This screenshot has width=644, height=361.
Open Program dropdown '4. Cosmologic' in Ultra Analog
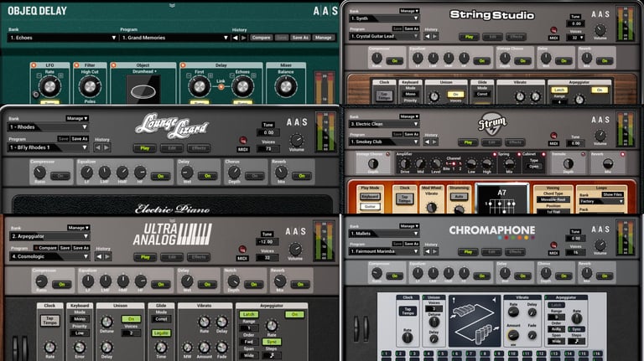pos(49,256)
